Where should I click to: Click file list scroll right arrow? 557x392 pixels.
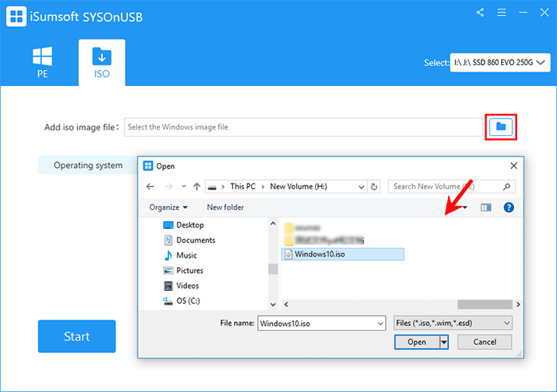[x=518, y=305]
